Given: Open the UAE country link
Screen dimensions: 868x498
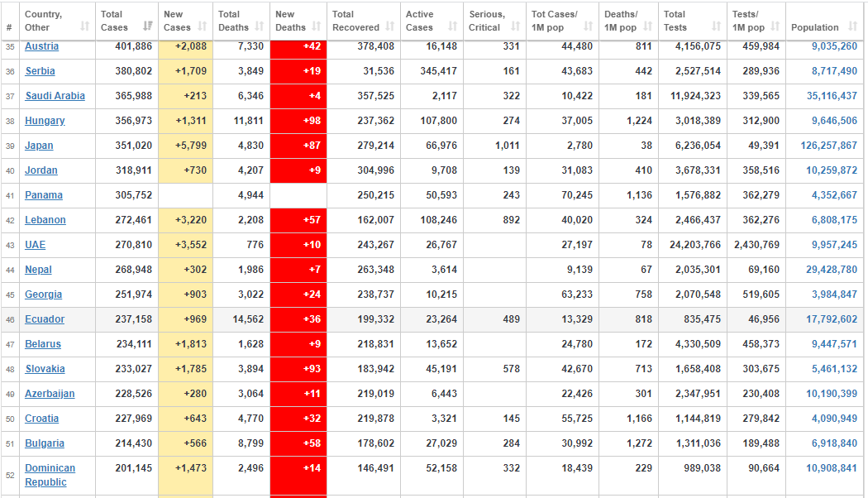Looking at the screenshot, I should (x=35, y=245).
